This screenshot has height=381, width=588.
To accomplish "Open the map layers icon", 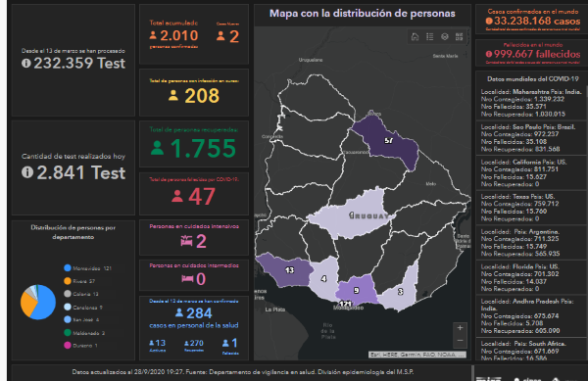I will pos(445,36).
